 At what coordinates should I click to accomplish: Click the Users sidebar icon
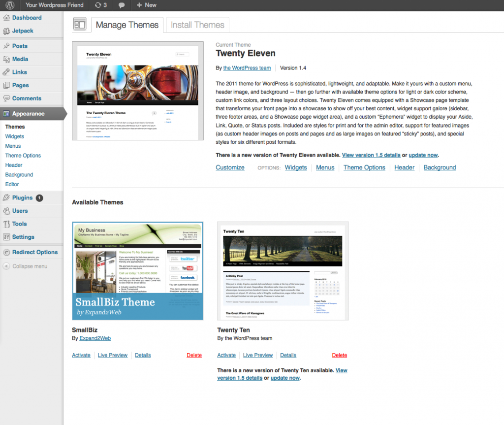click(6, 211)
